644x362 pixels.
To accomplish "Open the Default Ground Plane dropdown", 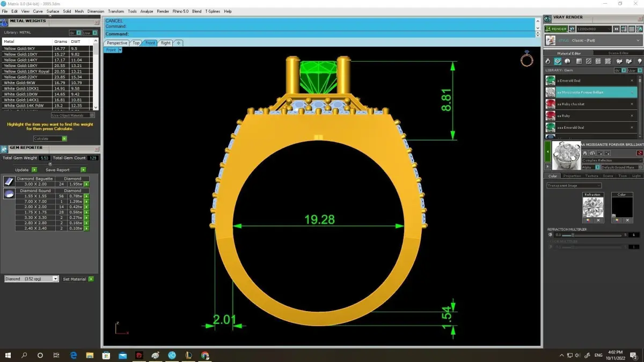I will click(621, 167).
